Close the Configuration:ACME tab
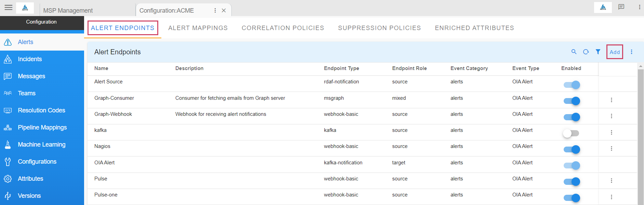This screenshot has height=205, width=644. [x=224, y=11]
